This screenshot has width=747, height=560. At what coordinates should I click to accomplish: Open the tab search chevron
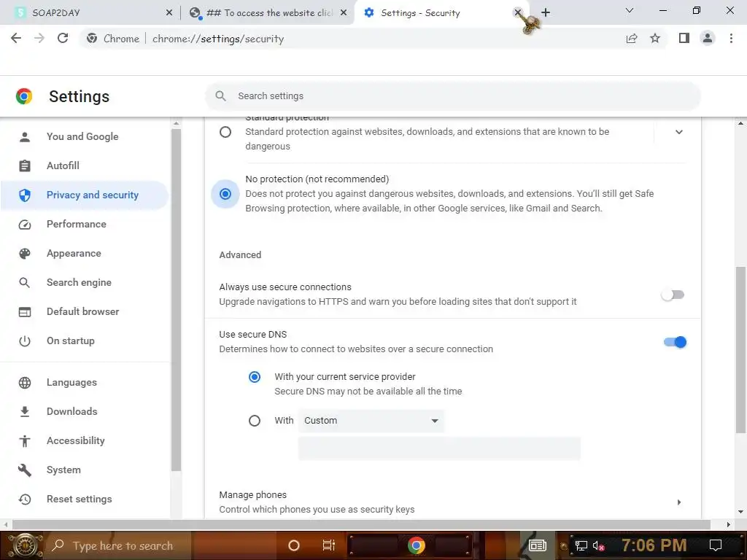tap(630, 10)
